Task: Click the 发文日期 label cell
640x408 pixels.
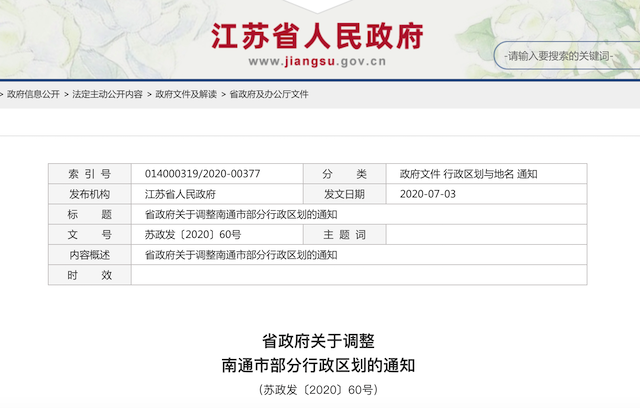Action: [x=344, y=194]
